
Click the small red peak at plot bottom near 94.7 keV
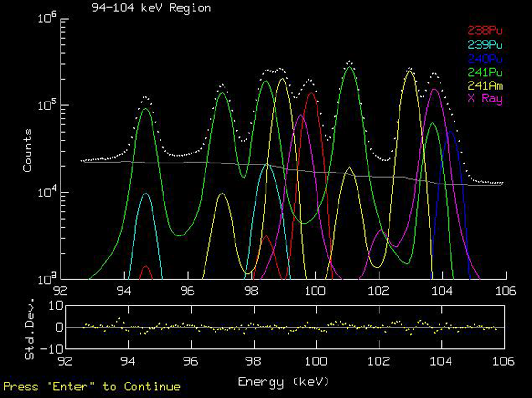pyautogui.click(x=146, y=267)
